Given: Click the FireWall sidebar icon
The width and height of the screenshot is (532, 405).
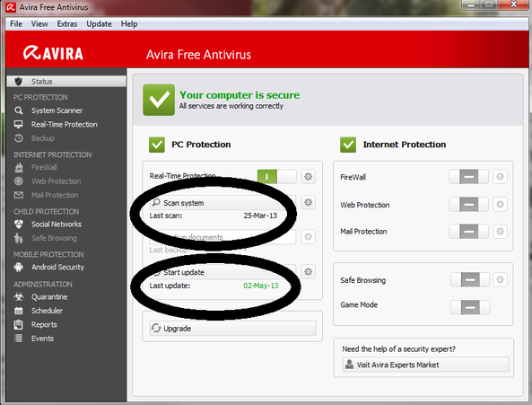Looking at the screenshot, I should coord(19,167).
